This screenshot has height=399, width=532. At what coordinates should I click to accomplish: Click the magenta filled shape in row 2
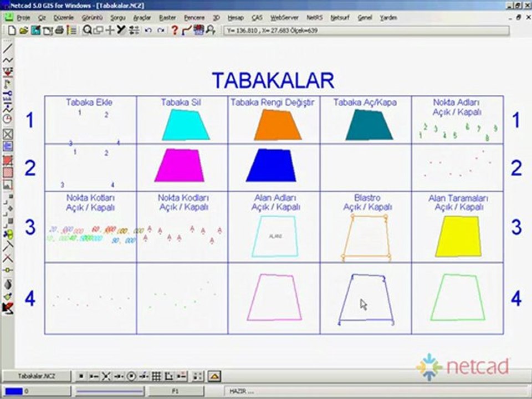[179, 165]
